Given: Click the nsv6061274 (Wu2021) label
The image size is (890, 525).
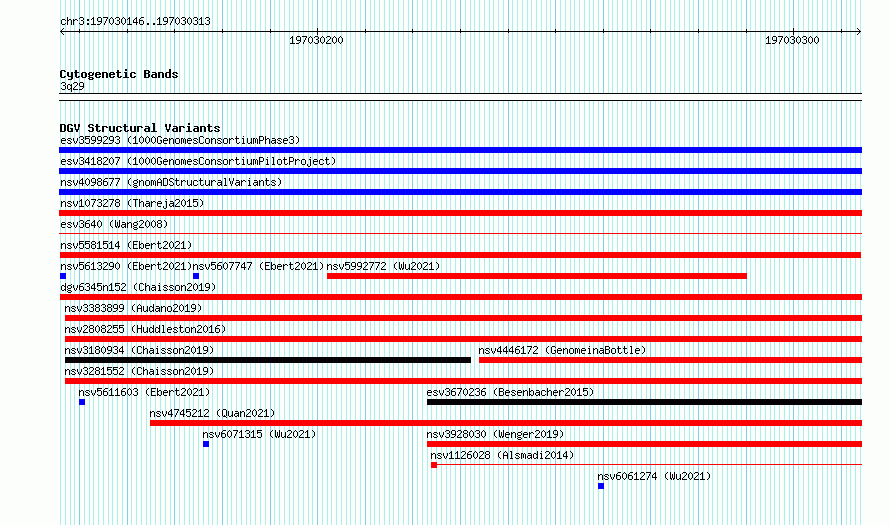Looking at the screenshot, I should point(654,476).
